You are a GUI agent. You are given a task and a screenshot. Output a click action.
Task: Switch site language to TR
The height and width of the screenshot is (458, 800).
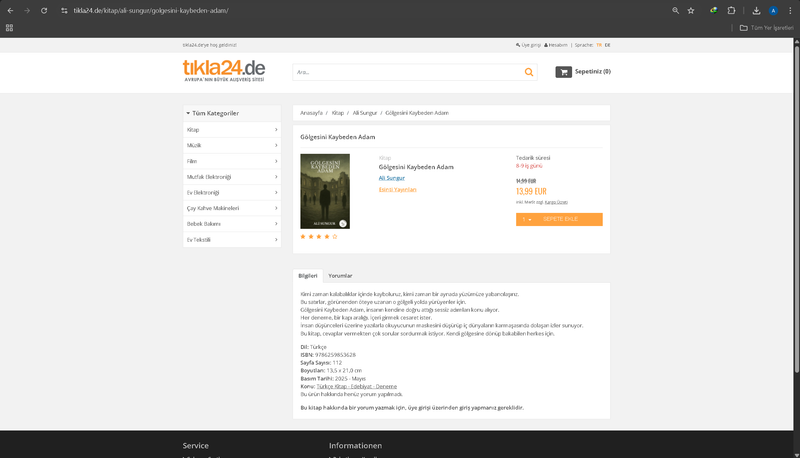pos(599,45)
